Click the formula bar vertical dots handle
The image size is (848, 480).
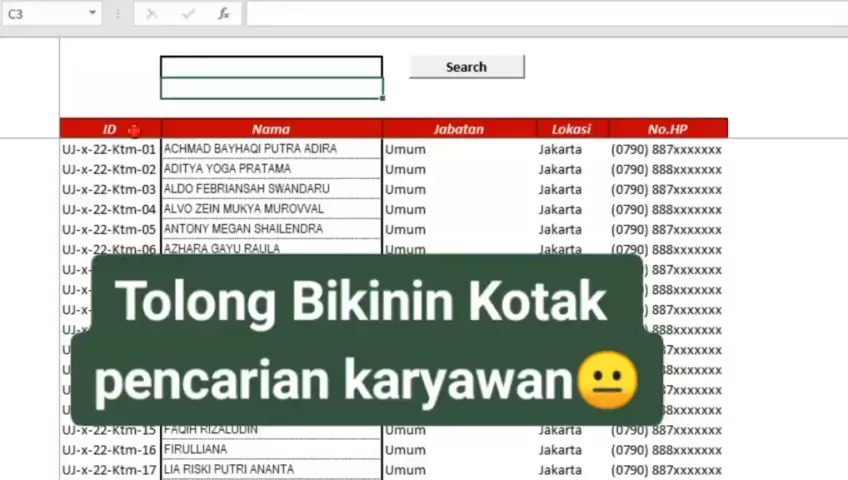pyautogui.click(x=117, y=14)
